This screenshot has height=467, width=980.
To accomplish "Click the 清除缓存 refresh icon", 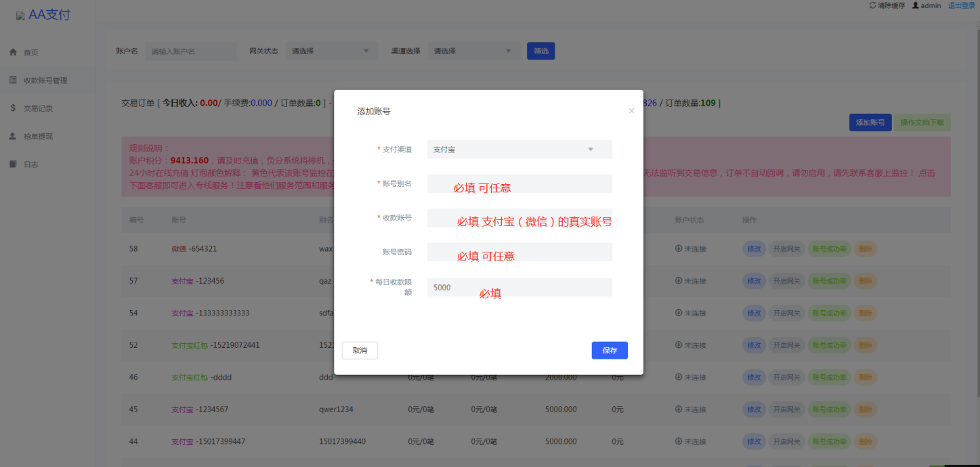I will 872,5.
